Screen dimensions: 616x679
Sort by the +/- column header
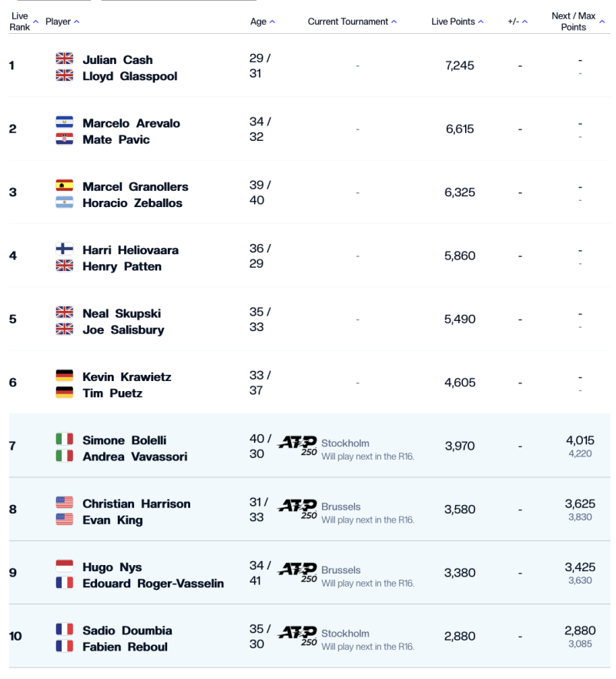(x=517, y=22)
